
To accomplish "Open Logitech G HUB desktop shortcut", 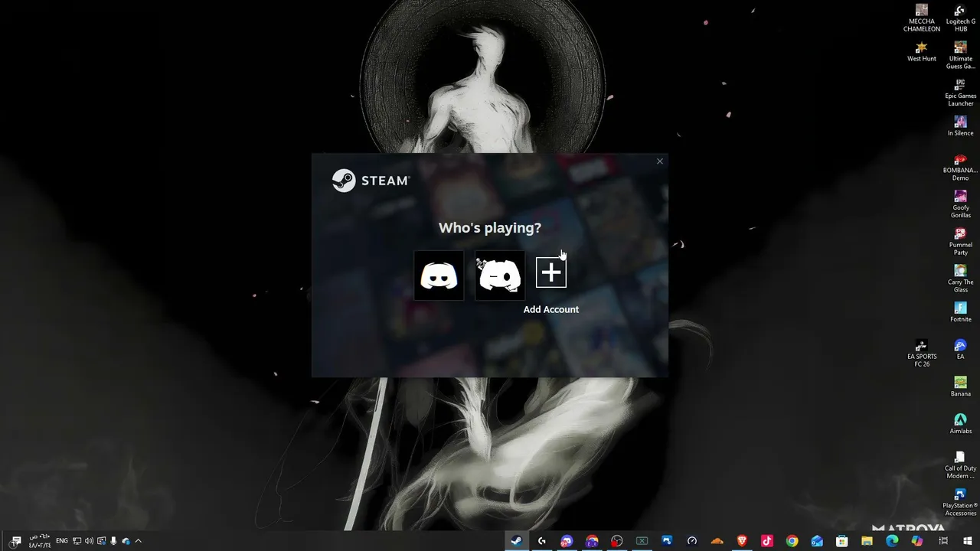I will click(960, 18).
